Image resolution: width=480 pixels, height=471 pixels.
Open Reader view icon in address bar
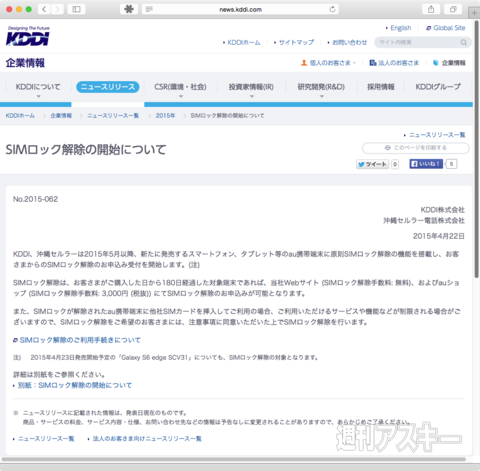(x=149, y=9)
